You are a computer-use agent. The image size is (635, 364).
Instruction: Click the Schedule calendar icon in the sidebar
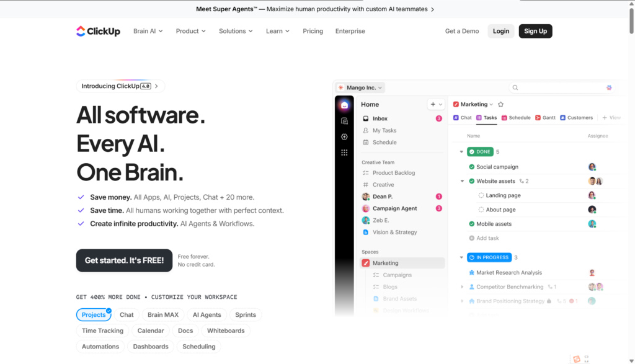(x=366, y=143)
